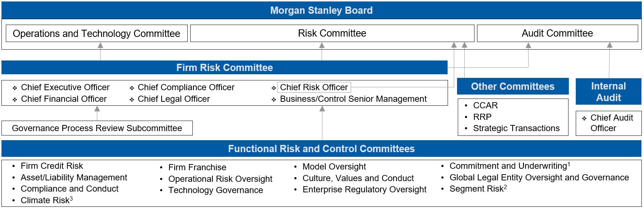The width and height of the screenshot is (644, 209).
Task: Click the Firm Risk Committee banner
Action: click(224, 68)
